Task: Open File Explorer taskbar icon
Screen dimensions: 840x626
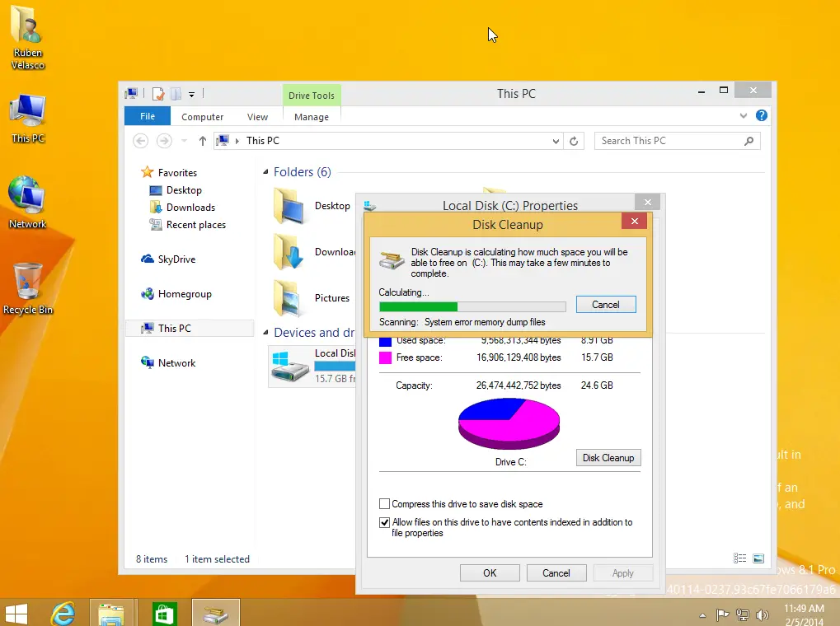Action: tap(111, 614)
